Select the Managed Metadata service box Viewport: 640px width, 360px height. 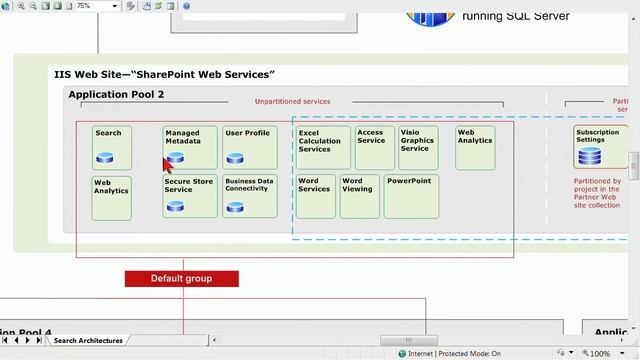click(190, 148)
